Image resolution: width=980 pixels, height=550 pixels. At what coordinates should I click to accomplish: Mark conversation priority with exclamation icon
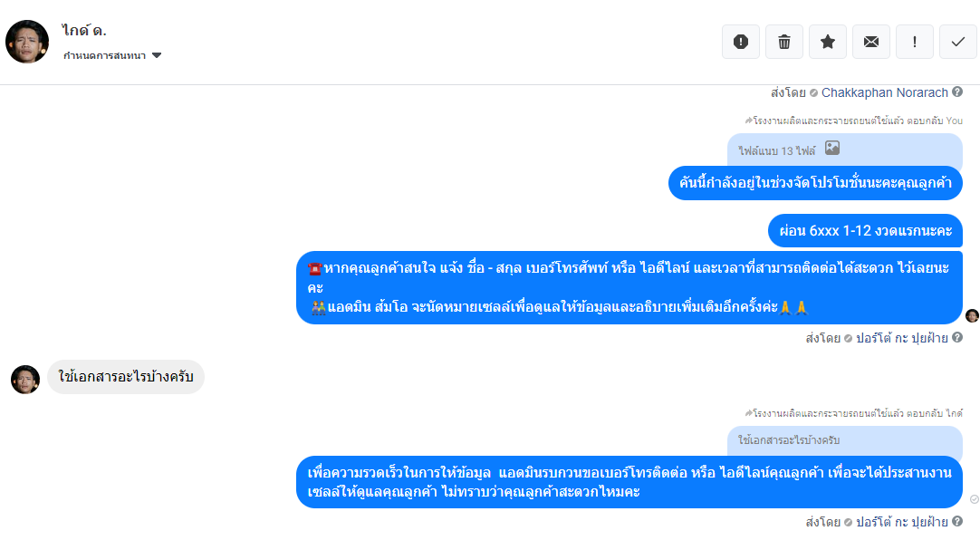point(915,42)
